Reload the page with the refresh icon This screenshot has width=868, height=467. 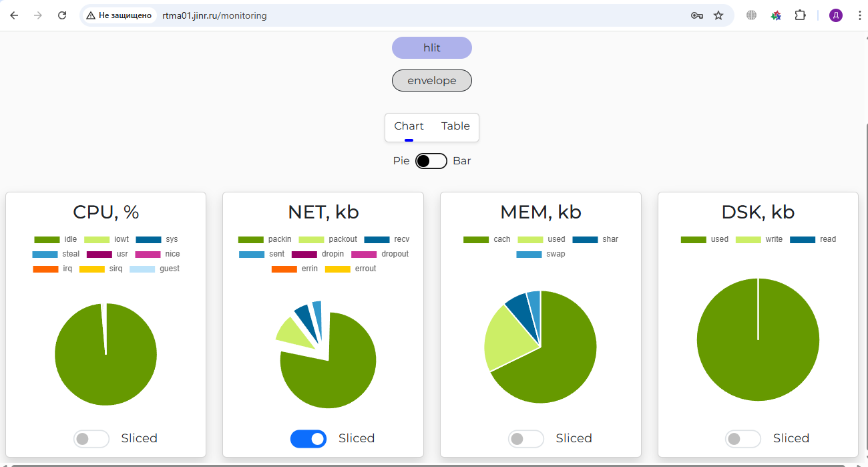[x=62, y=15]
